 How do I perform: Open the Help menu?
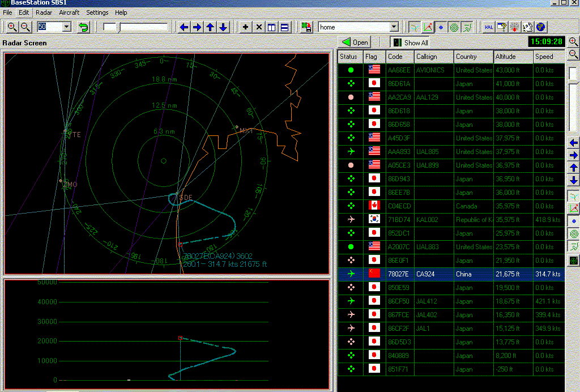pyautogui.click(x=121, y=12)
